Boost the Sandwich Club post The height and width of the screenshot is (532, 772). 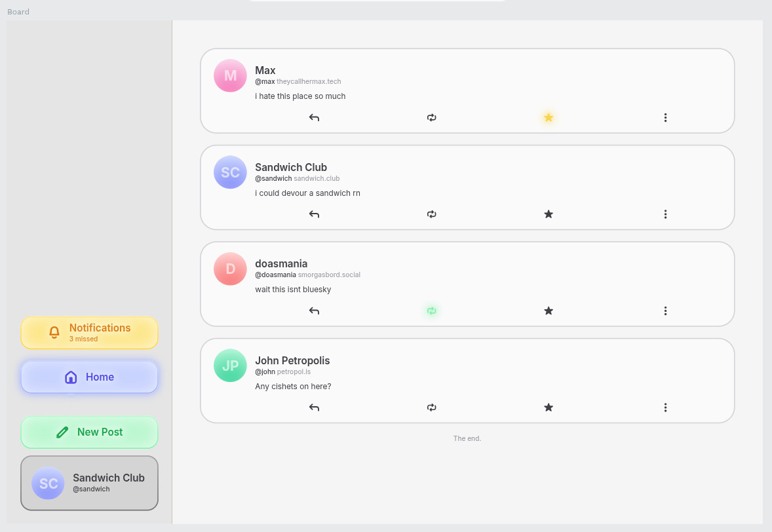pos(431,214)
